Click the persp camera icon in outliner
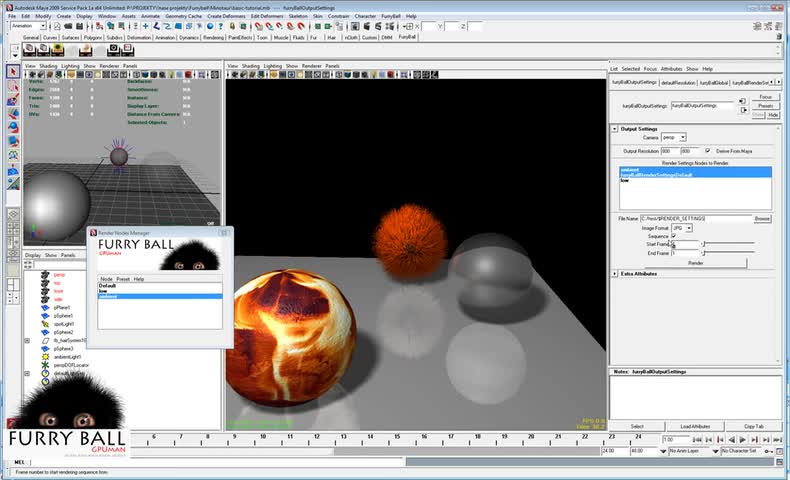 pos(46,274)
